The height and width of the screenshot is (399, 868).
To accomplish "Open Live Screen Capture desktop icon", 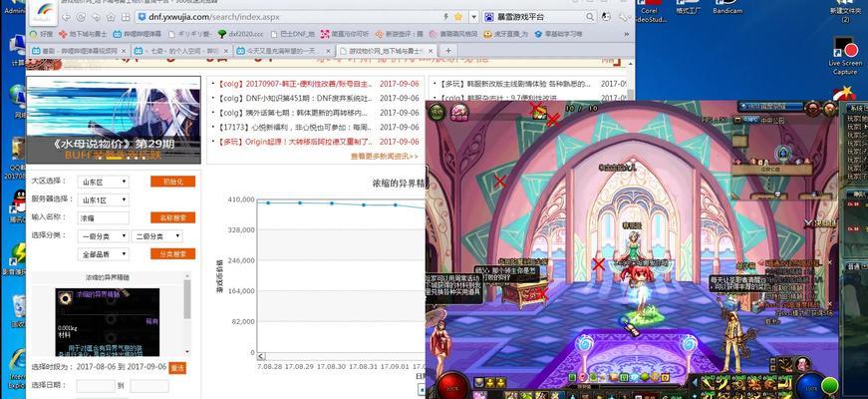I will tap(845, 56).
